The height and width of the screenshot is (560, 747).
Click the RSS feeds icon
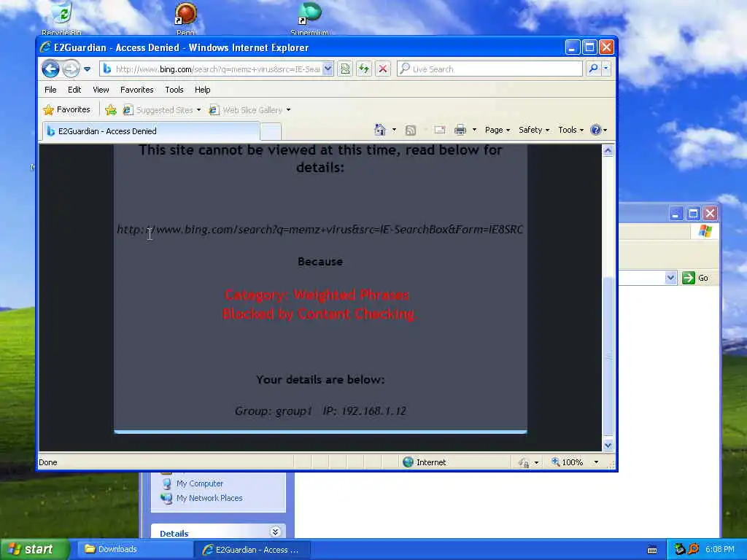click(x=410, y=130)
